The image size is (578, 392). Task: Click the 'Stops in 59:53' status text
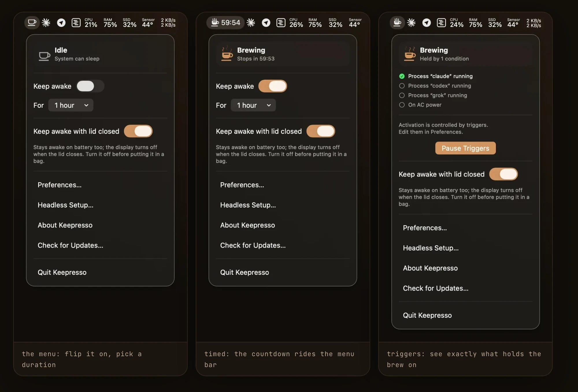tap(256, 59)
